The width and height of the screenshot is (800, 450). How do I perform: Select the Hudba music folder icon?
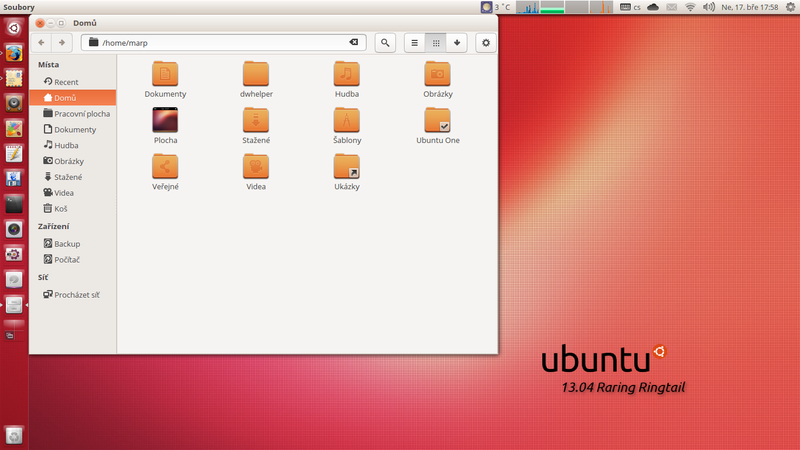click(x=346, y=74)
